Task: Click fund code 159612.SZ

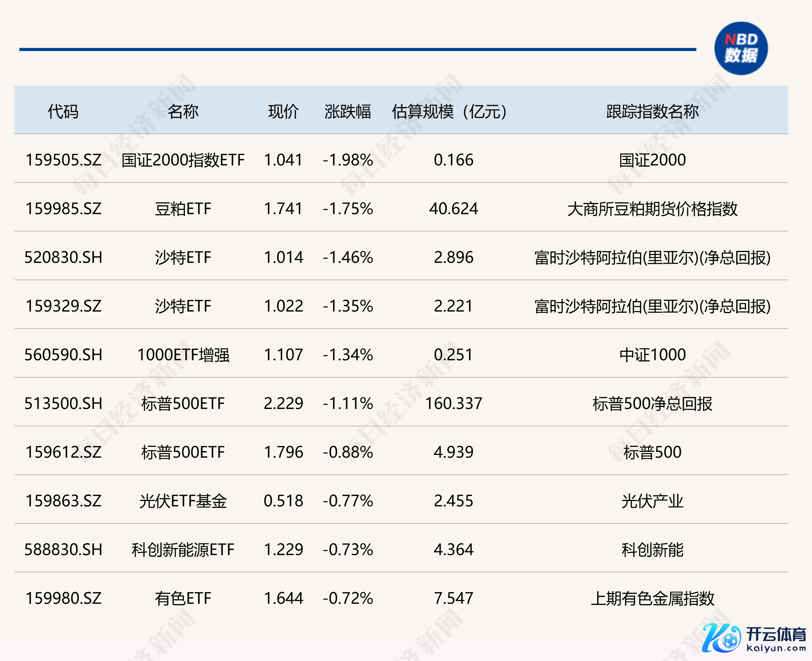Action: point(63,452)
